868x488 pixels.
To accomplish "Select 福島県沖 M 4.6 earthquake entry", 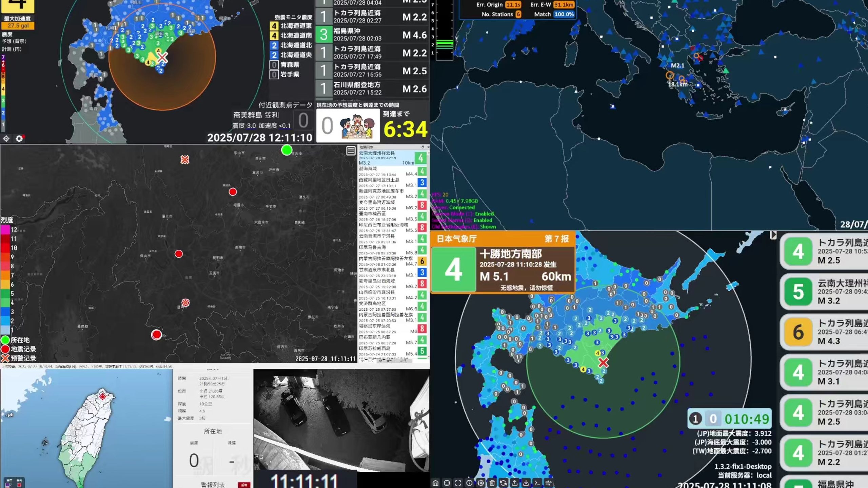I will click(372, 35).
